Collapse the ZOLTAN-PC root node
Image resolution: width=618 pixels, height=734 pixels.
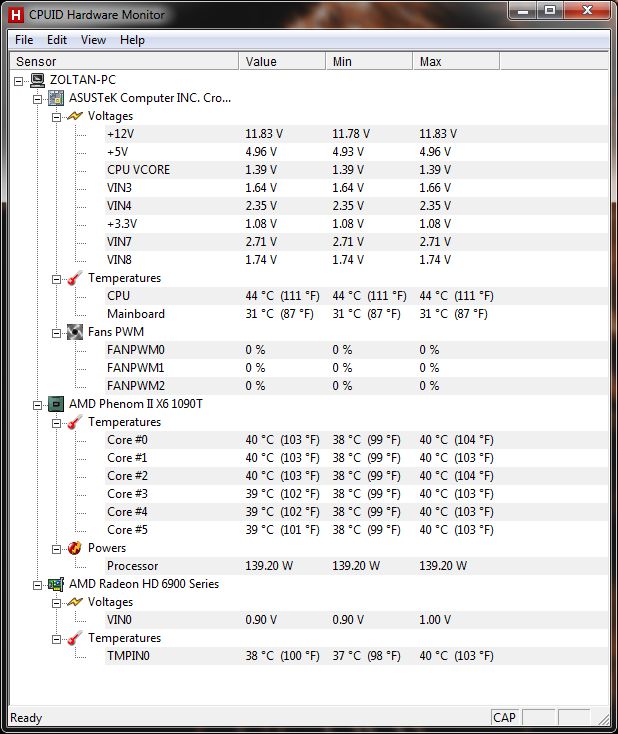coord(20,80)
